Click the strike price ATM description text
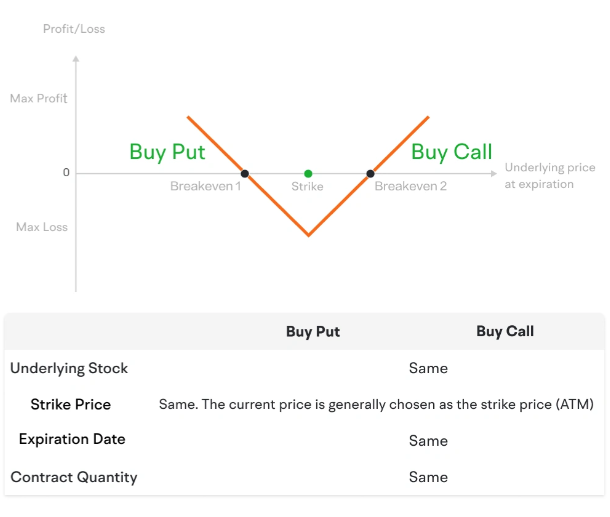Image resolution: width=610 pixels, height=517 pixels. pos(376,404)
